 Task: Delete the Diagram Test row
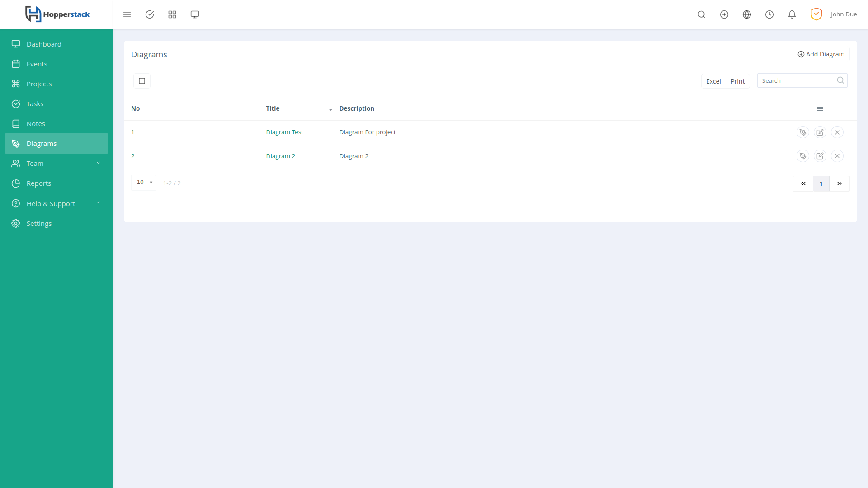pyautogui.click(x=837, y=132)
